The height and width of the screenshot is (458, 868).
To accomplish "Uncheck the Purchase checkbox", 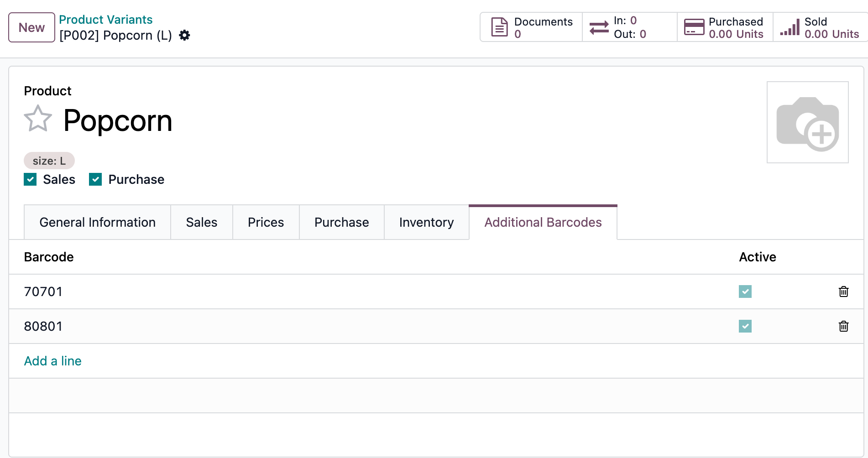I will [x=95, y=179].
